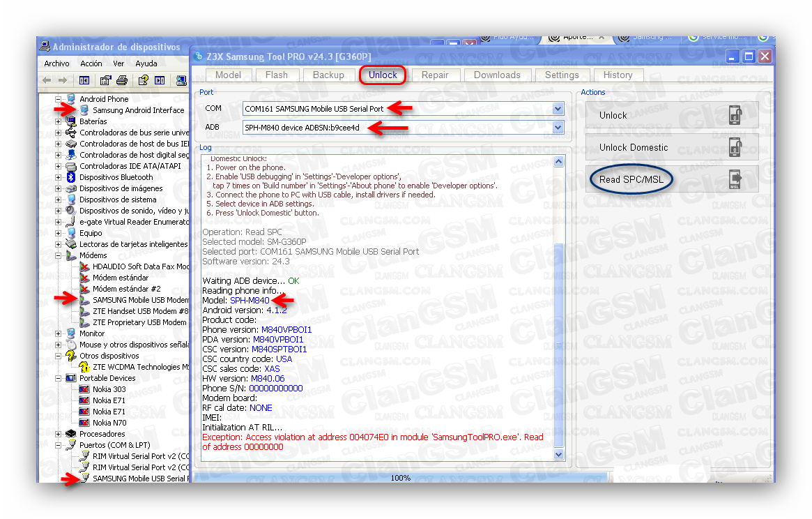Click the speaker icon for Dispositivos de sonido
The image size is (812, 519).
71,211
